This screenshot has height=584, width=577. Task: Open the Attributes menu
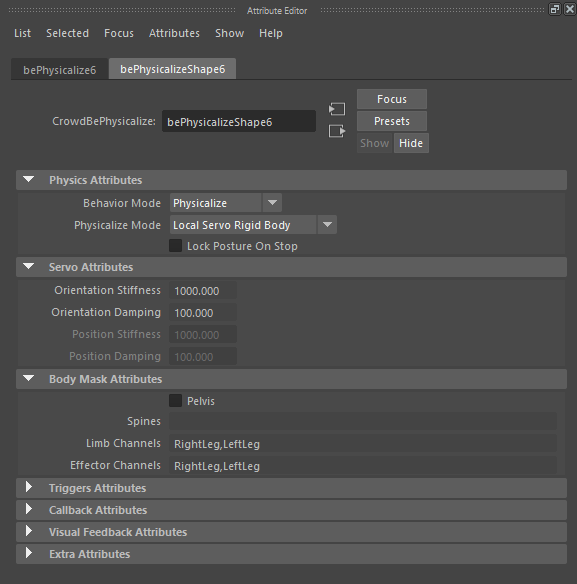point(174,33)
